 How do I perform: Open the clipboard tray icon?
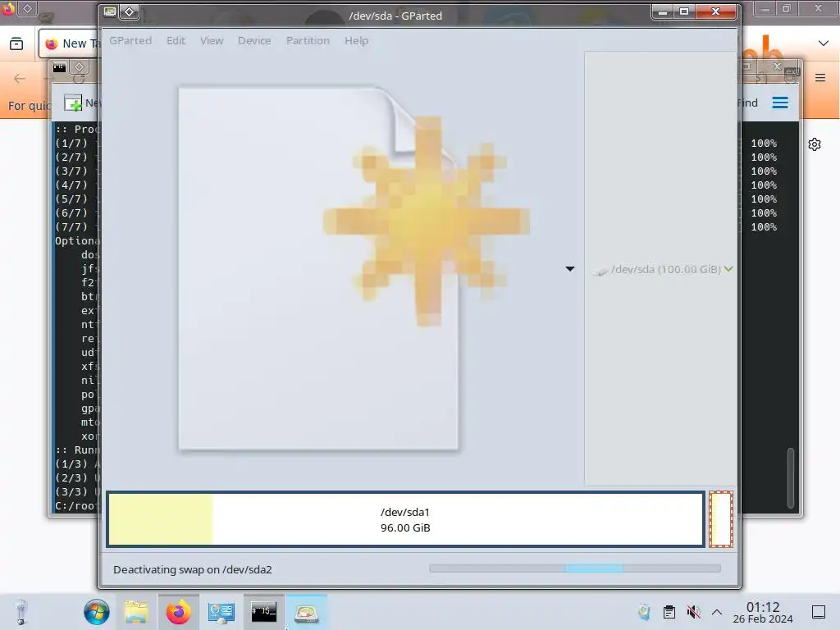click(x=669, y=612)
